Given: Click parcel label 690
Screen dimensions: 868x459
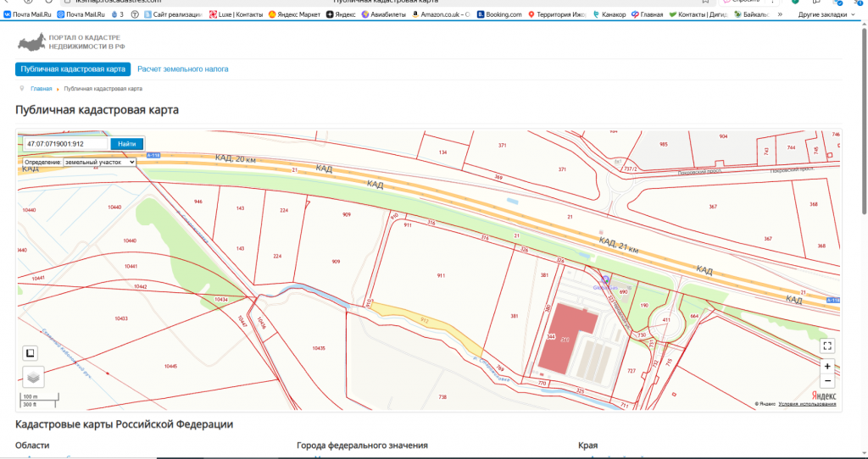Looking at the screenshot, I should pyautogui.click(x=623, y=291).
